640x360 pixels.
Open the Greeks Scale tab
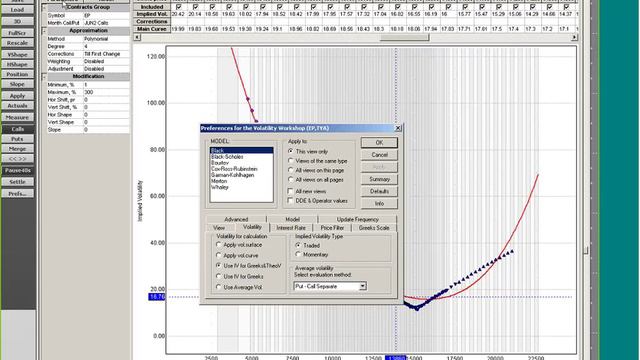(374, 228)
